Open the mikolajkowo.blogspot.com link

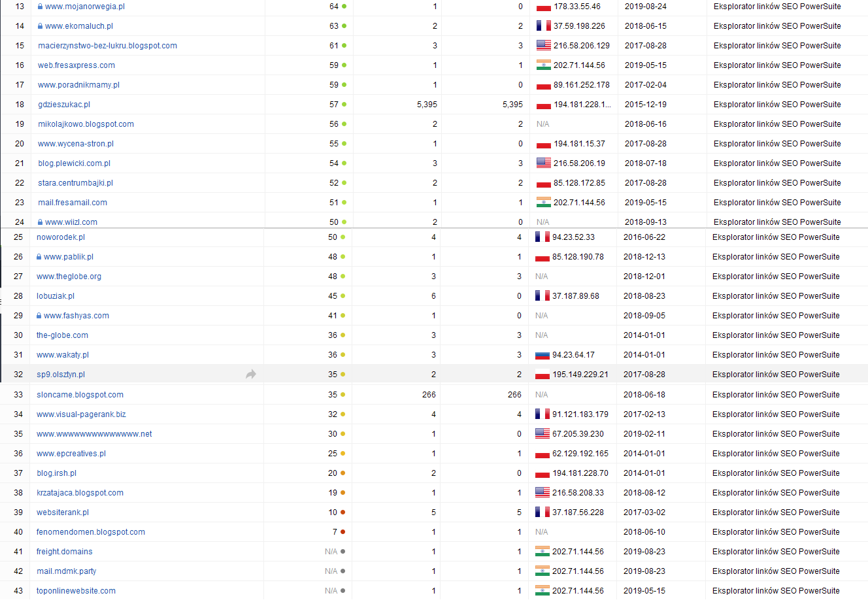[86, 124]
